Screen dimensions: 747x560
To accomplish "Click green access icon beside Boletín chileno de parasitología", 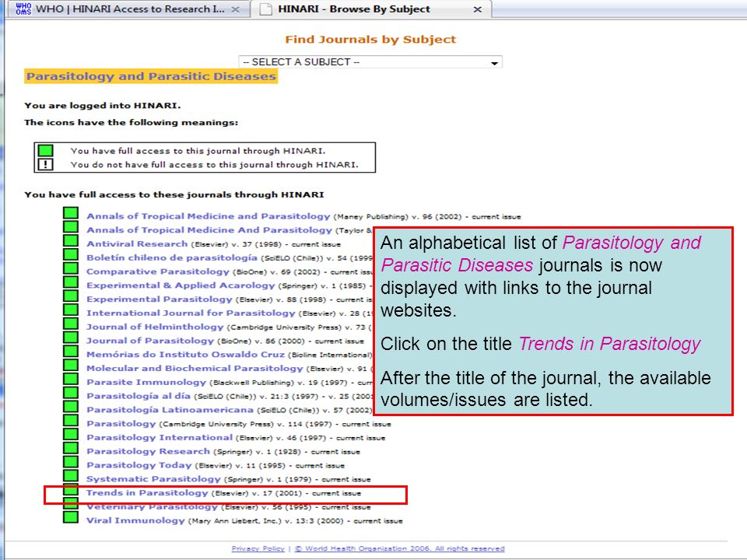I will click(x=71, y=254).
